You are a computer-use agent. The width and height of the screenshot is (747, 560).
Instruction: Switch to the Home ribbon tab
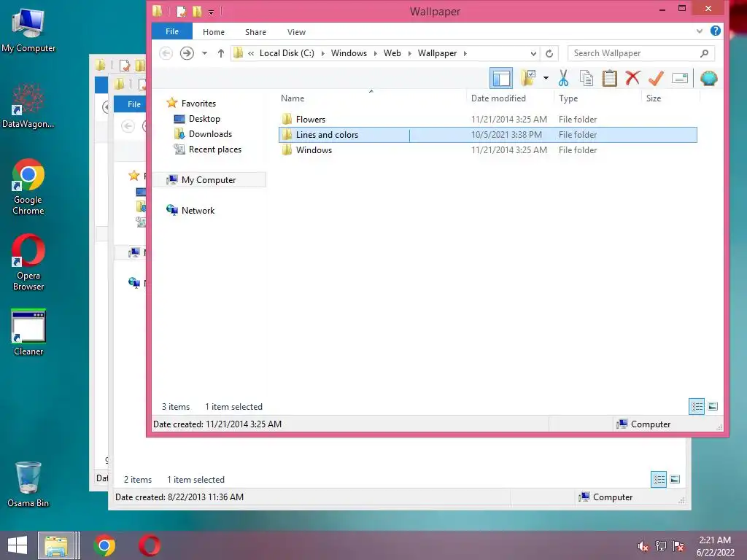pyautogui.click(x=214, y=32)
